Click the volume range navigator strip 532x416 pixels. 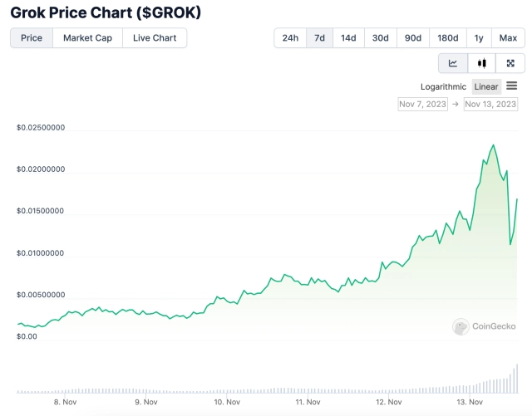(266, 384)
